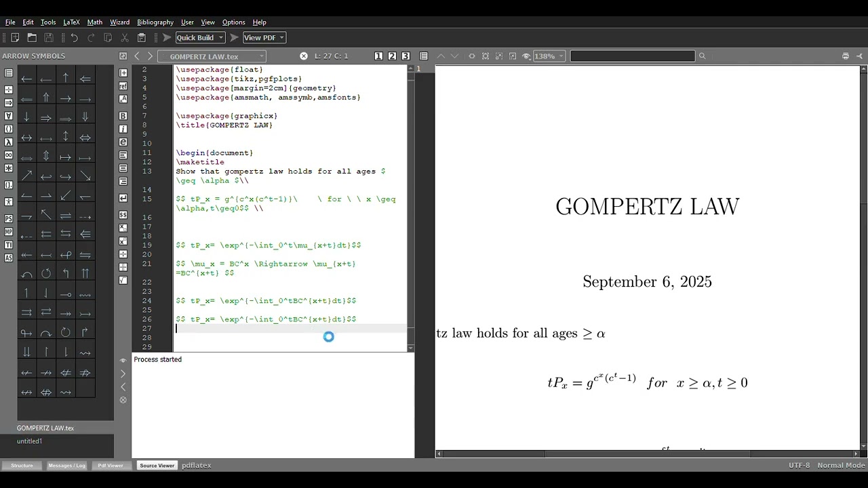Save the document with the floppy disk icon

(49, 37)
